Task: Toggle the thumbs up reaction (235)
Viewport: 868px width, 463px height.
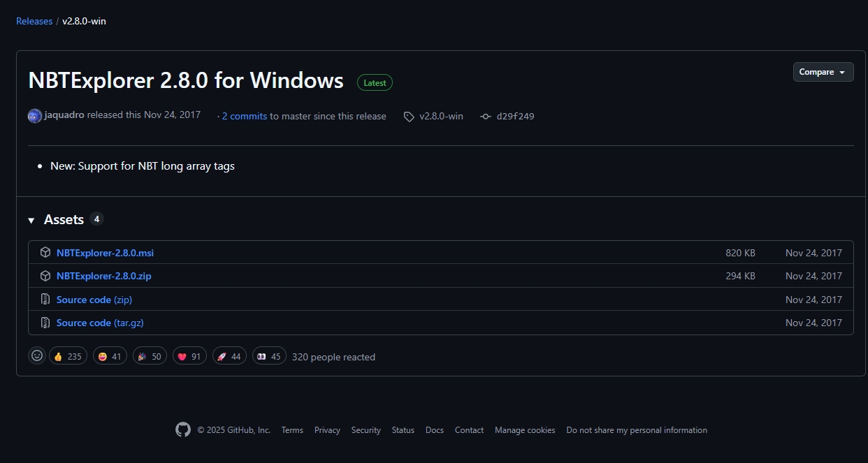Action: [x=68, y=356]
